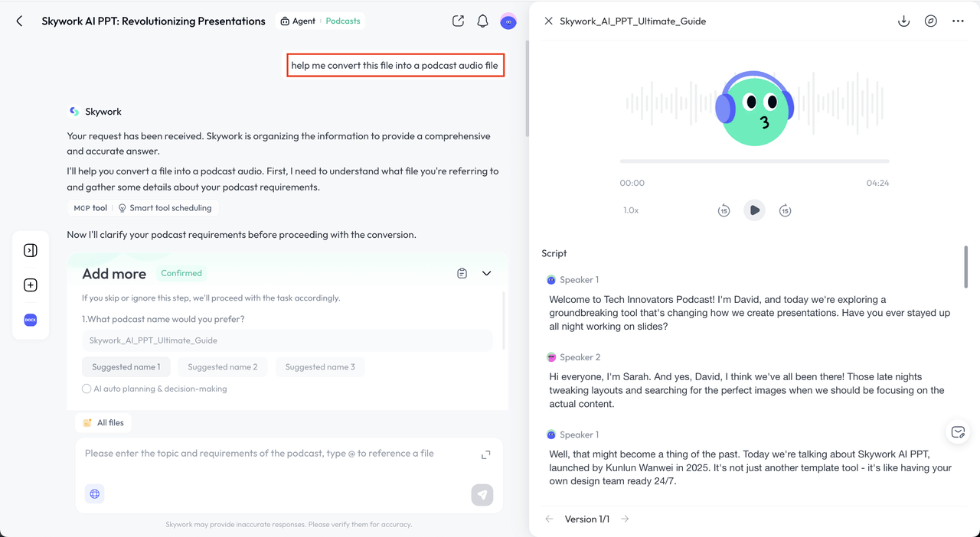This screenshot has height=537, width=980.
Task: Collapse the Add more card
Action: pyautogui.click(x=486, y=273)
